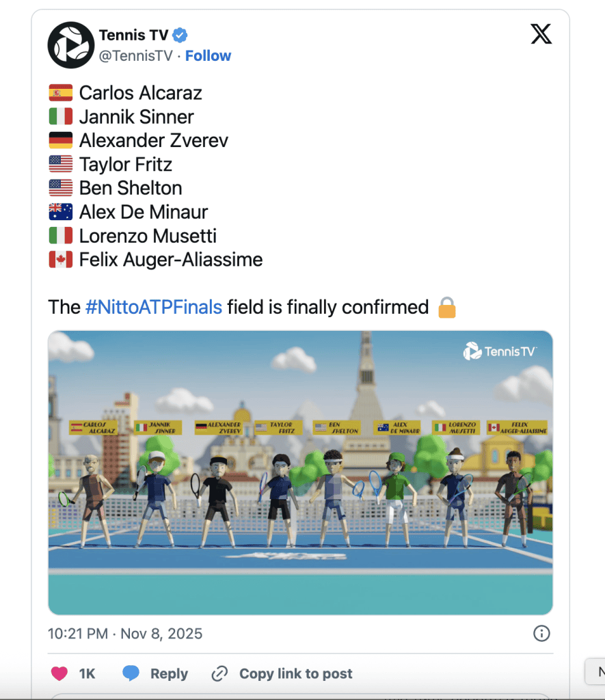The width and height of the screenshot is (605, 700).
Task: Click the Spain flag beside Carlos Alcaraz
Action: pyautogui.click(x=61, y=93)
